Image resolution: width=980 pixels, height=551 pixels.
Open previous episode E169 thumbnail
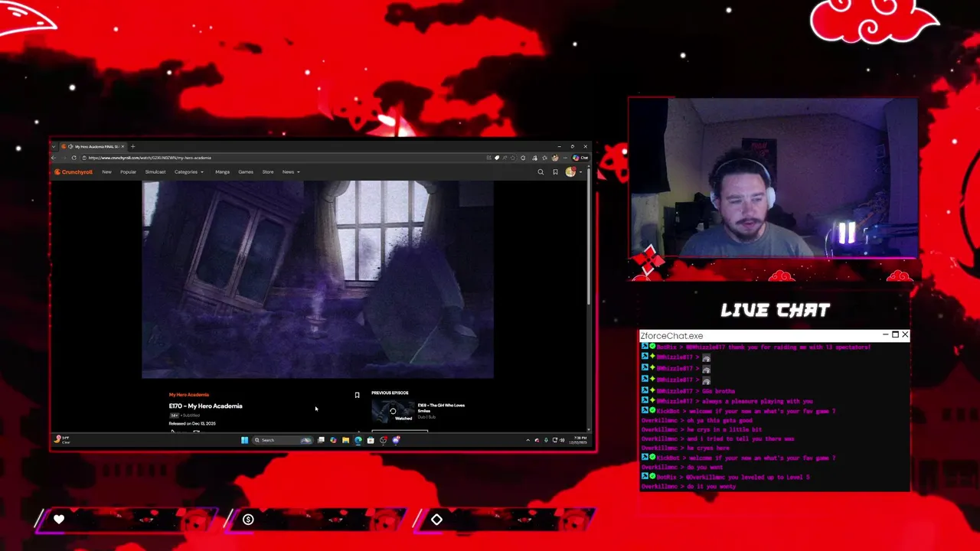tap(393, 412)
